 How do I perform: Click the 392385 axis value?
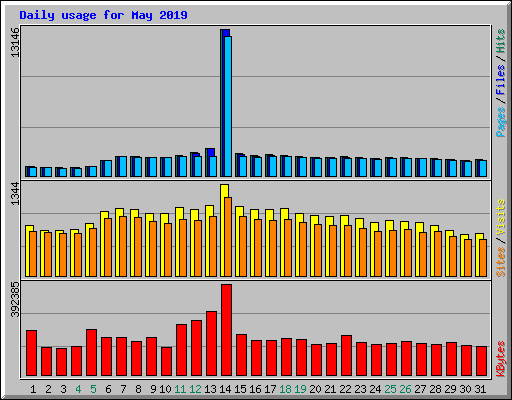click(x=15, y=300)
